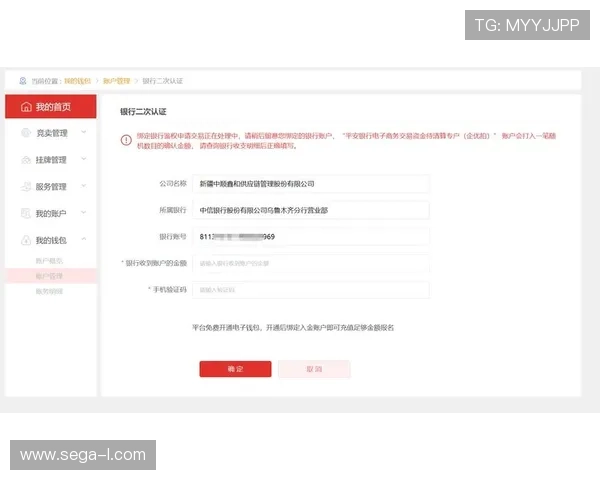Image resolution: width=600 pixels, height=480 pixels.
Task: Click the 竞卖管理 sidebar icon
Action: (26, 133)
